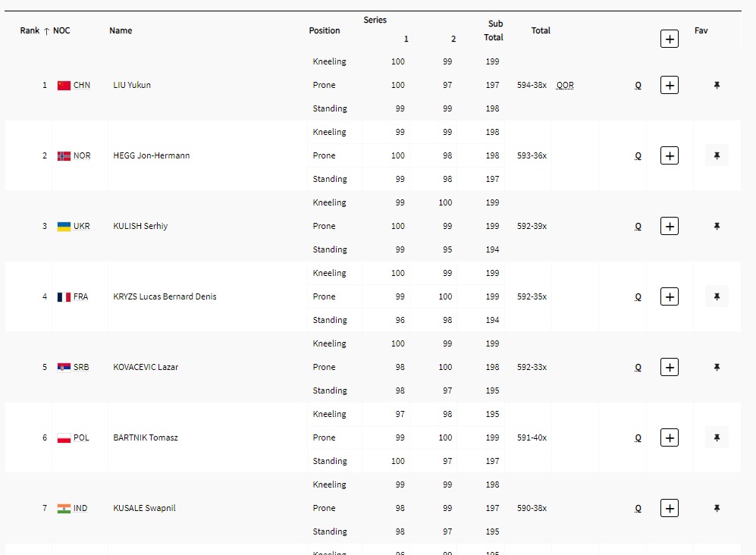Click the pin icon for BARTNIK Tomasz
Screen dimensions: 756x555
coord(717,438)
